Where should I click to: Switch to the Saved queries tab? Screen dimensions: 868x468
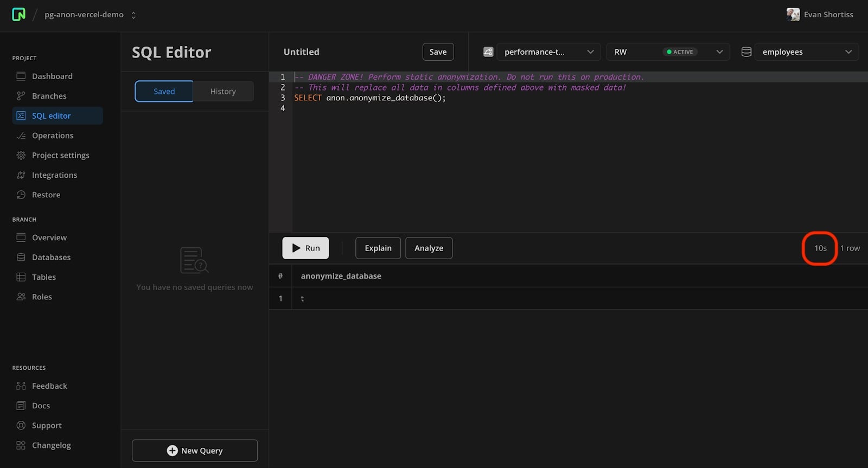click(164, 92)
